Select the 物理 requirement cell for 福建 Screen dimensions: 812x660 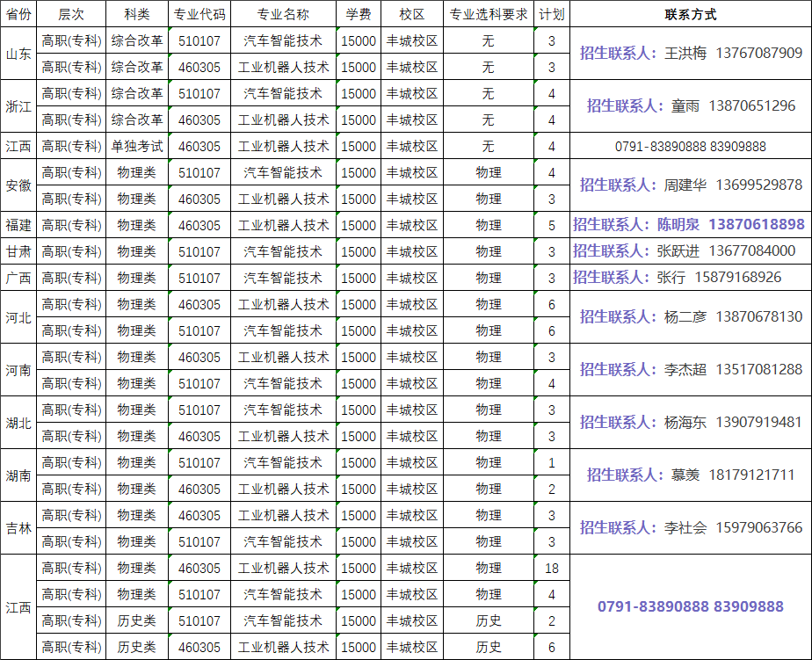click(488, 224)
